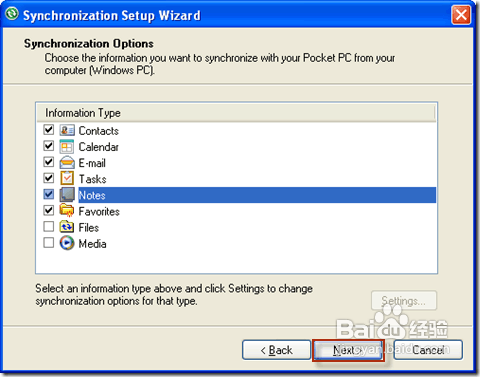Cancel the Synchronization Setup Wizard
480x377 pixels.
tap(428, 350)
